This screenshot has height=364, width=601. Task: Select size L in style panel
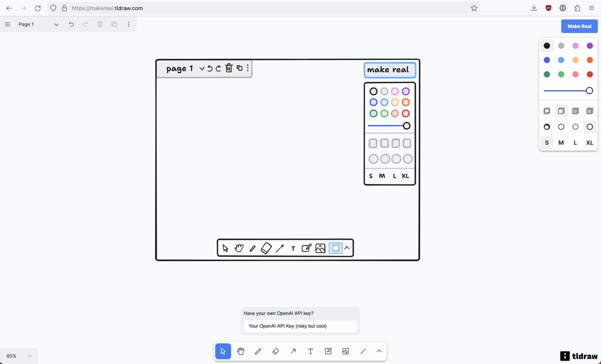(575, 143)
